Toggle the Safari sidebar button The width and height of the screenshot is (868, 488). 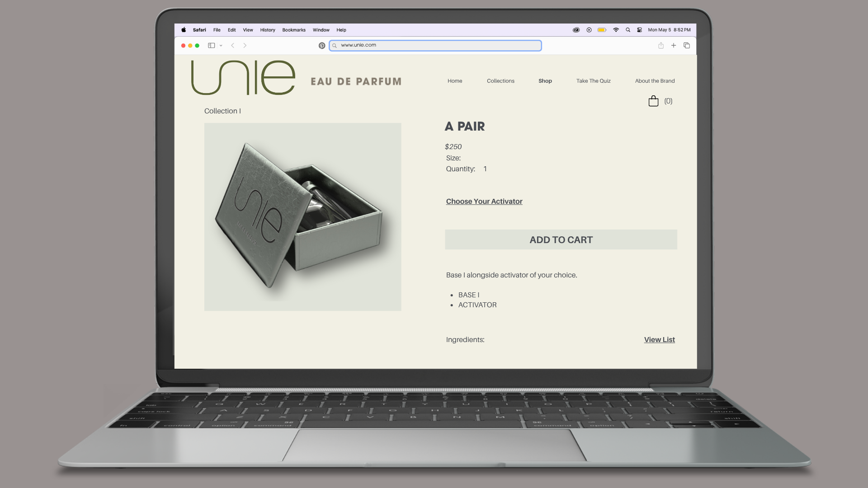pos(211,45)
